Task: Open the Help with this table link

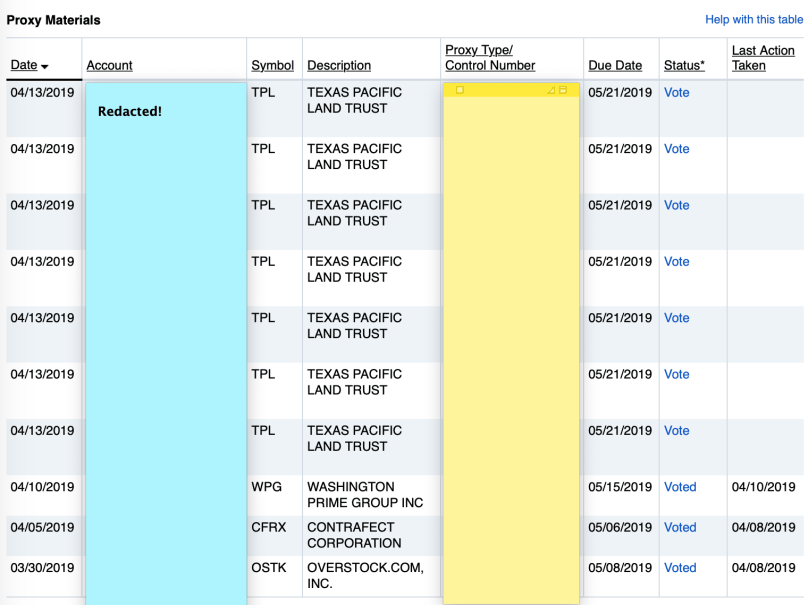Action: click(x=754, y=20)
